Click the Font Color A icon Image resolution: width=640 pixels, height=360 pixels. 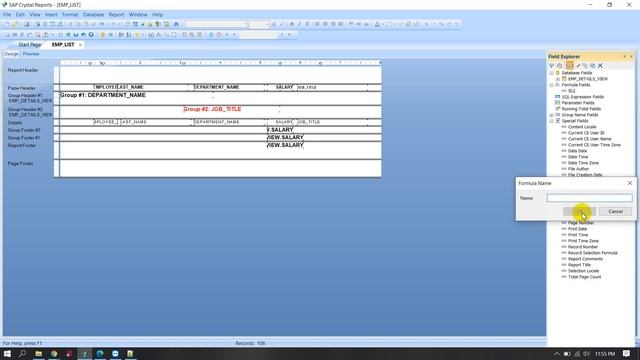[x=377, y=24]
